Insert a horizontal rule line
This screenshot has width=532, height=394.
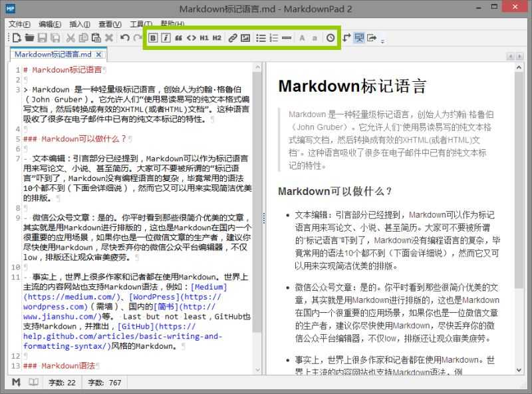point(287,38)
